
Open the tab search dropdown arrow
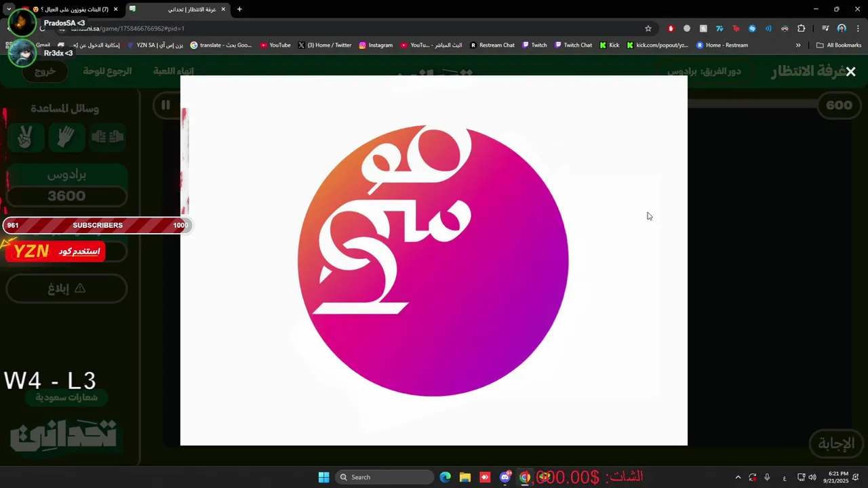pyautogui.click(x=9, y=9)
